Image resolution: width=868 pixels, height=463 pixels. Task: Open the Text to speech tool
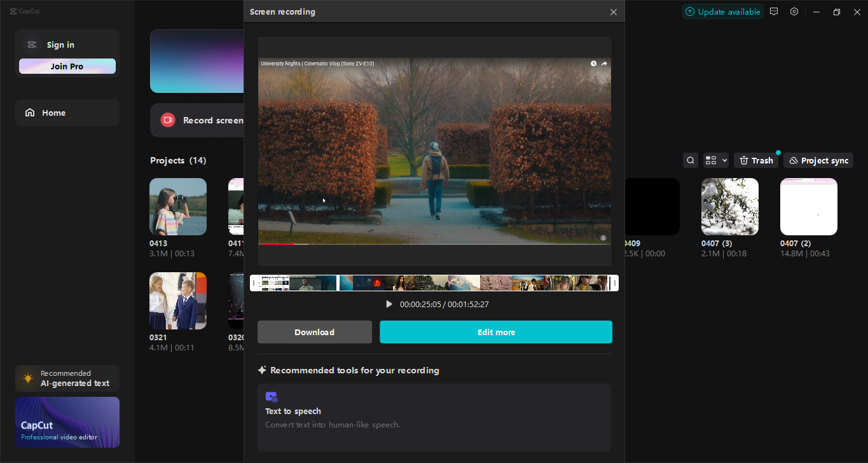pos(434,417)
